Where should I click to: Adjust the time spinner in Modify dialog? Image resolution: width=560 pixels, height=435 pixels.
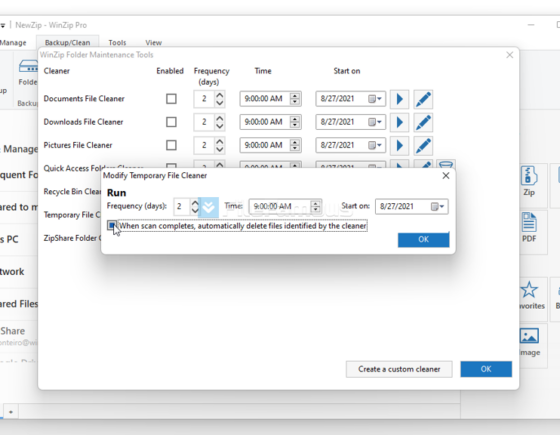point(315,206)
